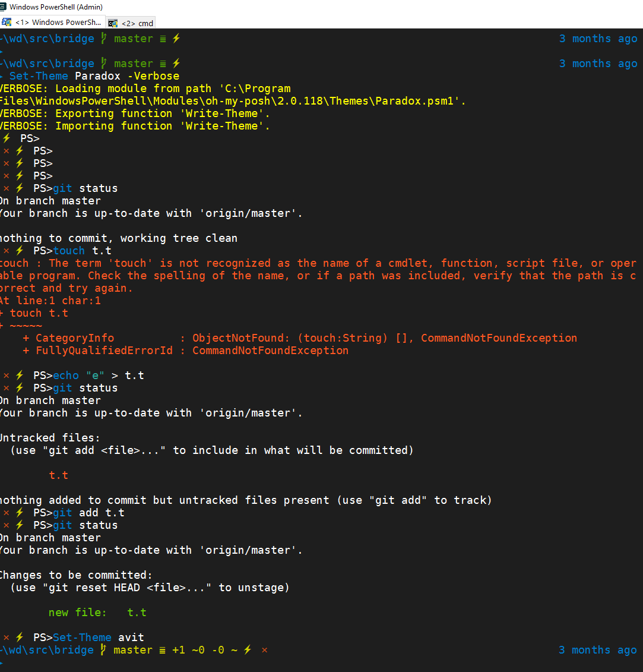
Task: Click the +1 staged changes indicator in prompt
Action: (178, 649)
